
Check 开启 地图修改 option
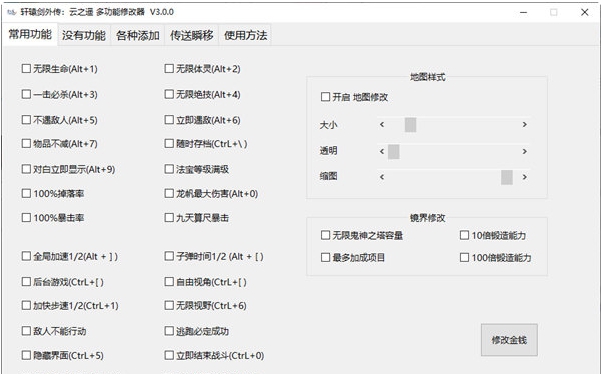(325, 97)
